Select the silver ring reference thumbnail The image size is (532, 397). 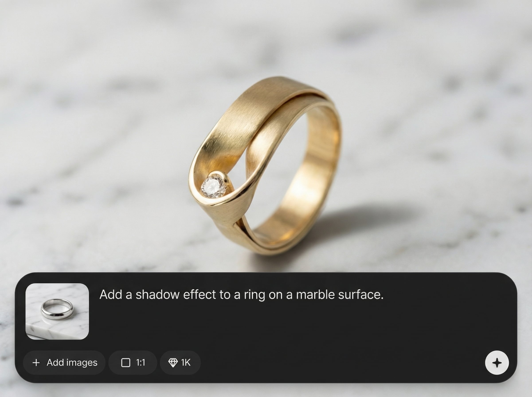click(57, 311)
